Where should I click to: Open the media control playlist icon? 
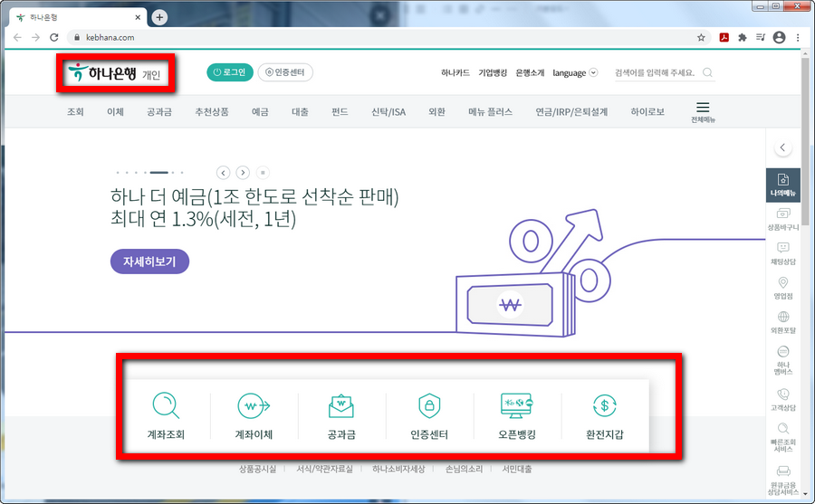coord(761,37)
